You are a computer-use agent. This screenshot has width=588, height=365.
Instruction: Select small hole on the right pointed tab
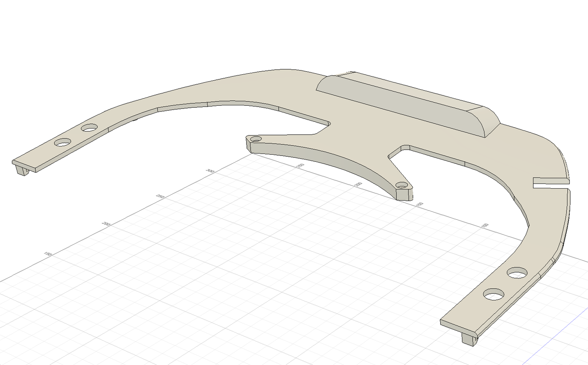click(x=401, y=185)
